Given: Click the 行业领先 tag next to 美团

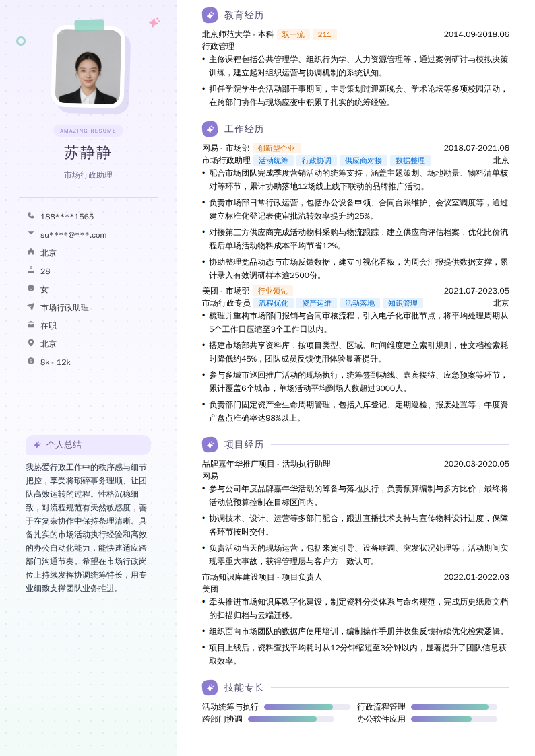Looking at the screenshot, I should 273,291.
